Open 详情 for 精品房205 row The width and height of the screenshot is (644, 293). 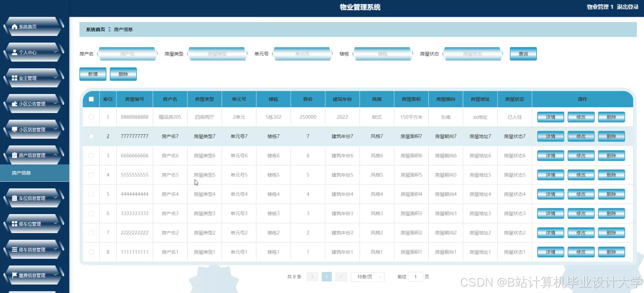click(x=550, y=117)
